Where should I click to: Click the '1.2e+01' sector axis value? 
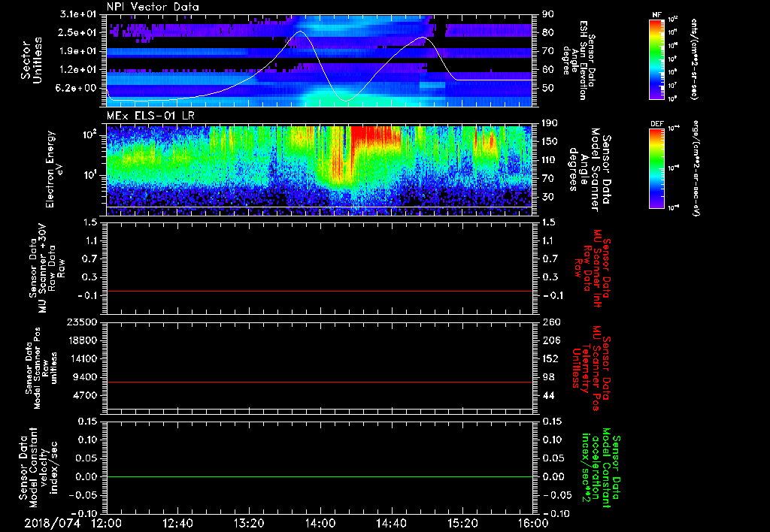coord(78,70)
